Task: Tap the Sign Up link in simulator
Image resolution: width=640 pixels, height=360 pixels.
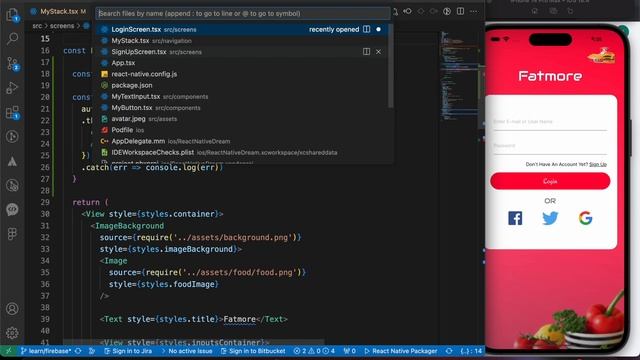Action: point(598,164)
